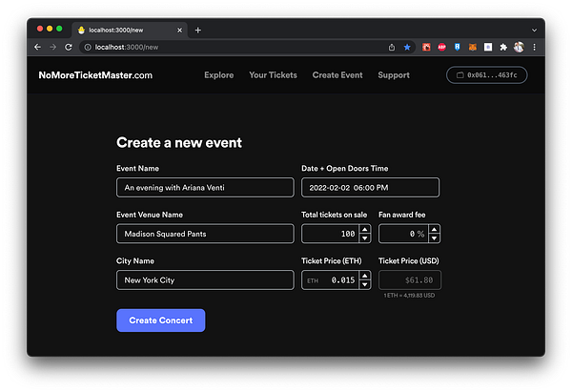Open the Explore page
The width and height of the screenshot is (572, 392).
coord(219,75)
